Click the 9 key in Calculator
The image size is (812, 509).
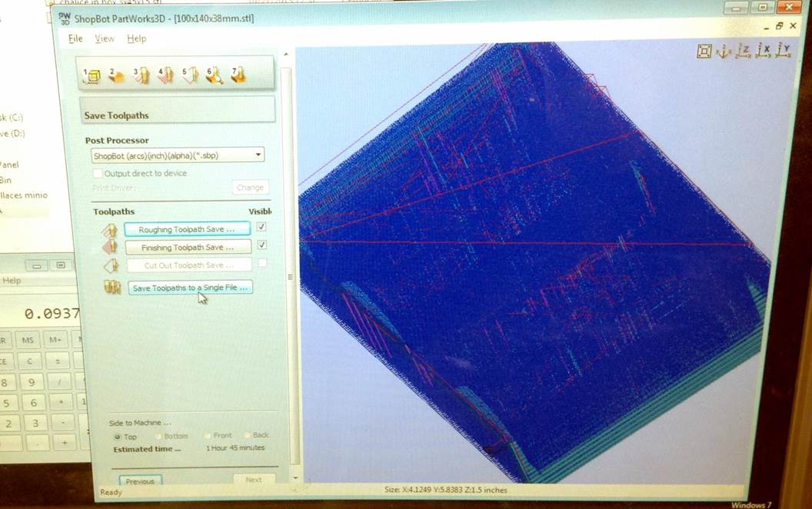pos(32,382)
